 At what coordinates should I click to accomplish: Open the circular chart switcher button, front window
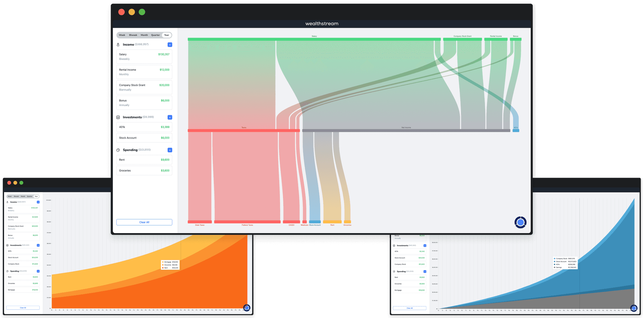pyautogui.click(x=520, y=222)
